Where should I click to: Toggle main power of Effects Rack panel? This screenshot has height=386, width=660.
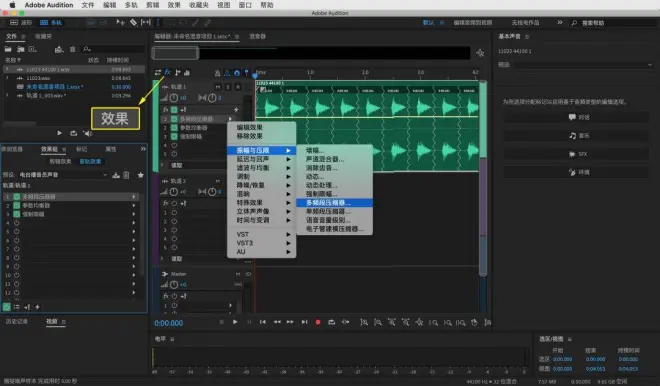pyautogui.click(x=6, y=307)
